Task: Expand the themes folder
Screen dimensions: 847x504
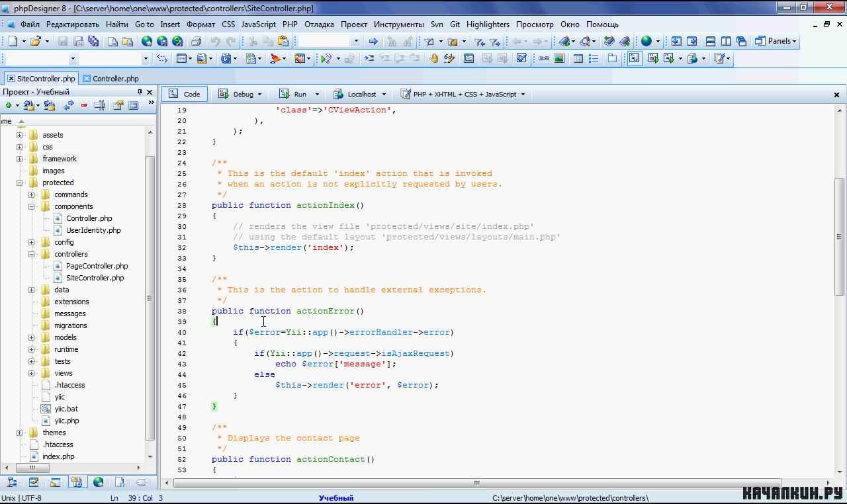Action: coord(20,433)
